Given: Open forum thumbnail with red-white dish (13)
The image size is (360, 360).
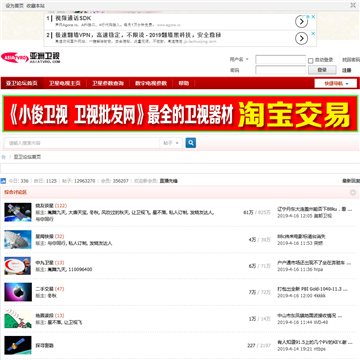Looking at the screenshot, I should tap(18, 266).
